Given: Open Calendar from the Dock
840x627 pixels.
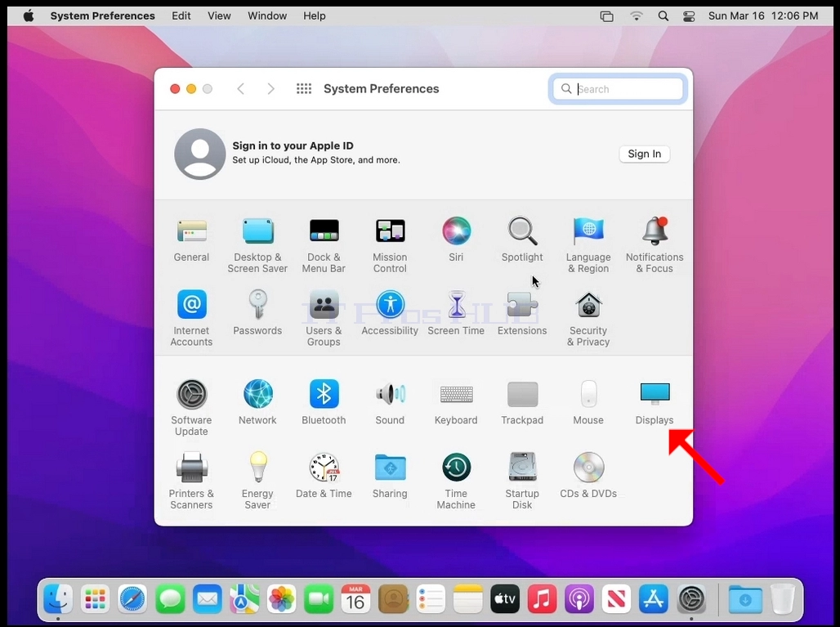Looking at the screenshot, I should click(356, 598).
